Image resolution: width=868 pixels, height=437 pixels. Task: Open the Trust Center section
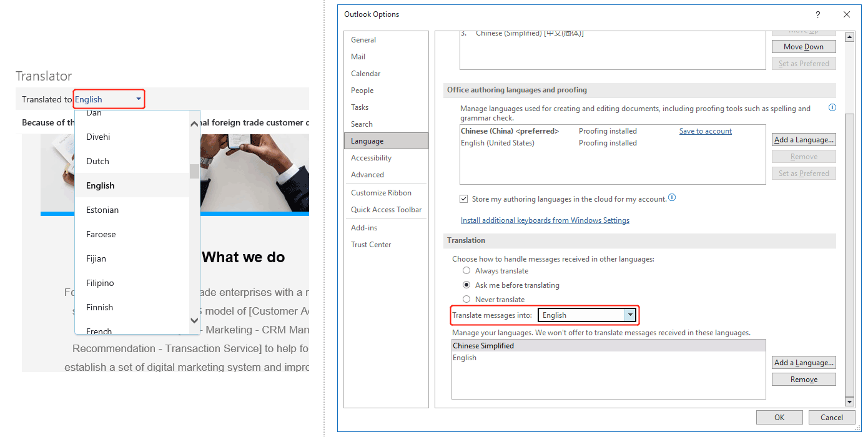(371, 244)
